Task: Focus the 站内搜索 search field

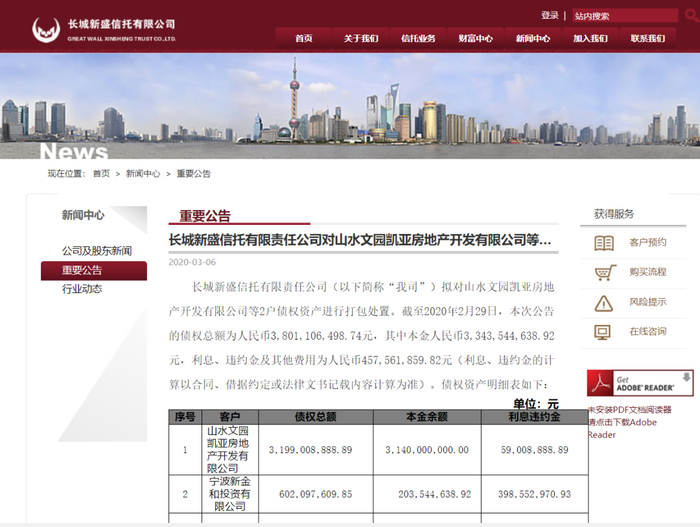Action: click(625, 16)
